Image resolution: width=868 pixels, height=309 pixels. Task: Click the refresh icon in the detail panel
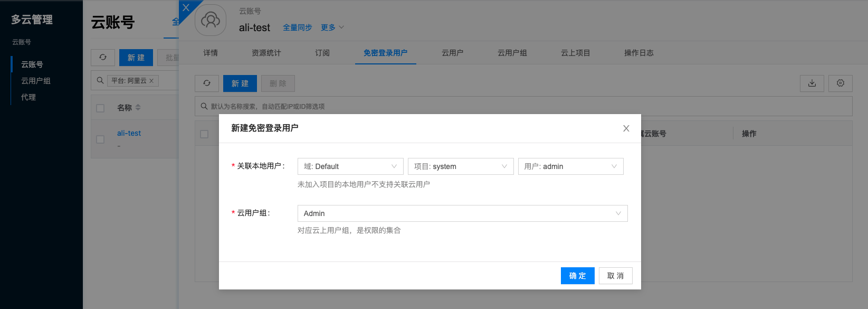point(207,83)
